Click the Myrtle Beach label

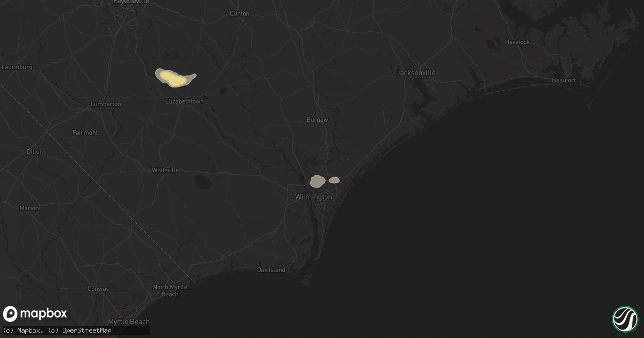[129, 322]
